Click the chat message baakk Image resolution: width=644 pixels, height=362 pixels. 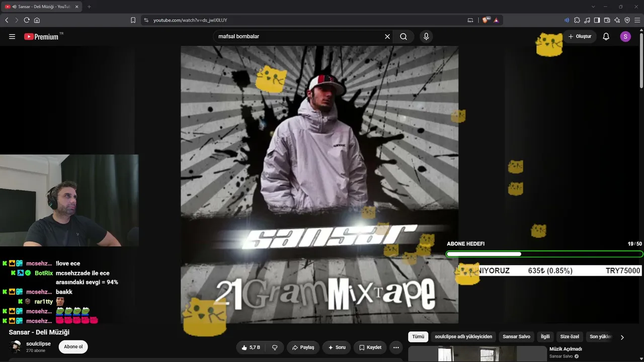(64, 292)
